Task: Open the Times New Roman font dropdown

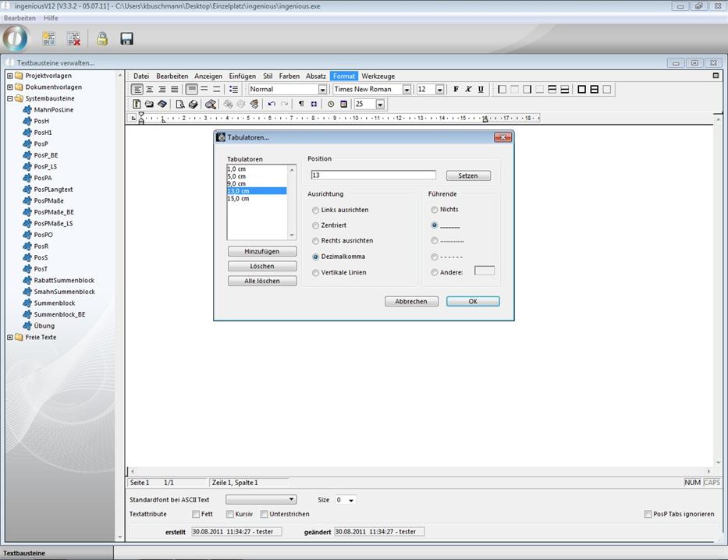Action: coord(406,90)
